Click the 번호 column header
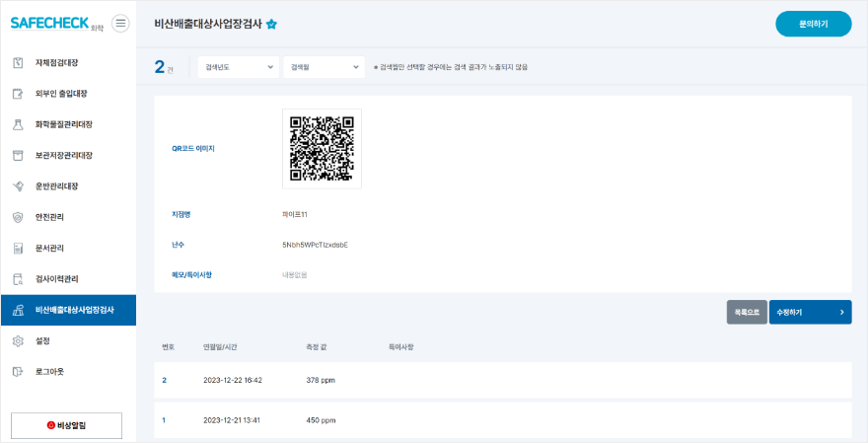 coord(169,347)
